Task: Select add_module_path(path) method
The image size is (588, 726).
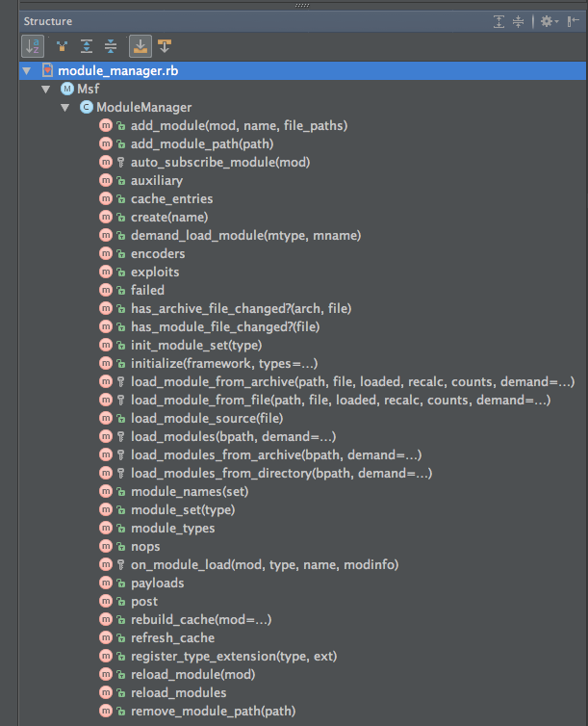Action: 202,144
